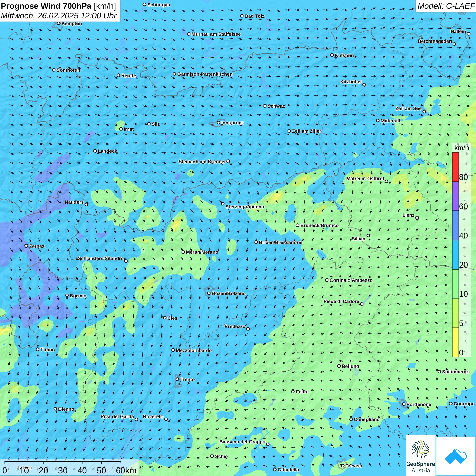Click the Landeck city marker
Image resolution: width=476 pixels, height=476 pixels.
tap(95, 151)
